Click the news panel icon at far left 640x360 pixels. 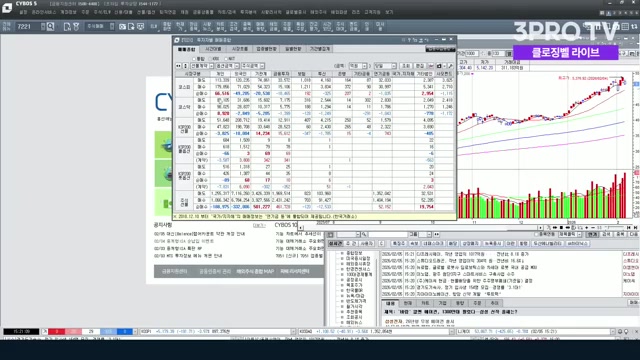coord(331,234)
